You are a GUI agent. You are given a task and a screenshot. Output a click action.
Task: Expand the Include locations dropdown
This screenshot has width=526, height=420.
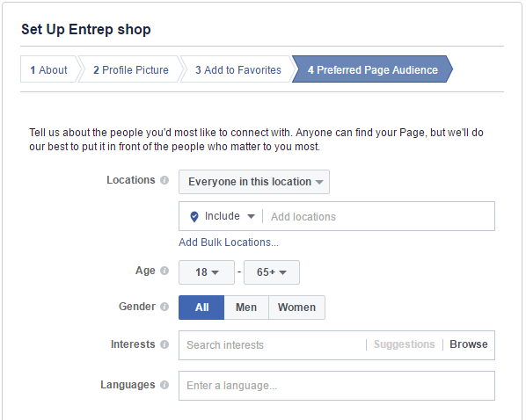point(230,216)
